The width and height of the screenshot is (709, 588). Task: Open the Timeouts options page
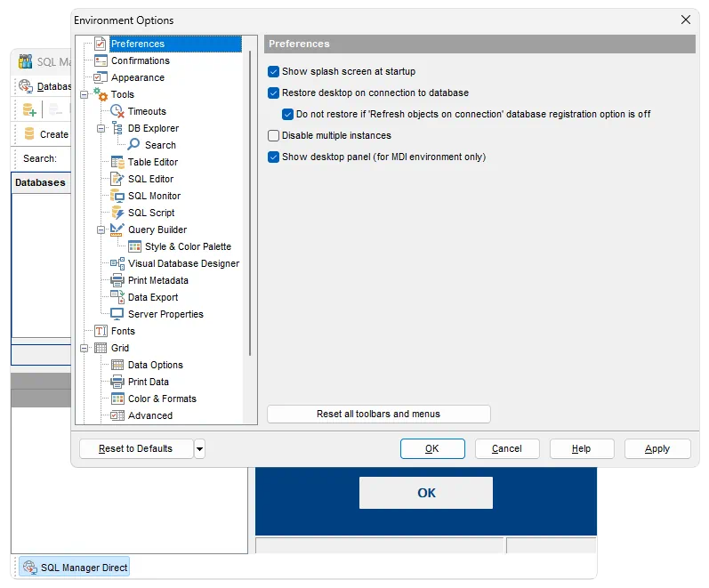(147, 111)
